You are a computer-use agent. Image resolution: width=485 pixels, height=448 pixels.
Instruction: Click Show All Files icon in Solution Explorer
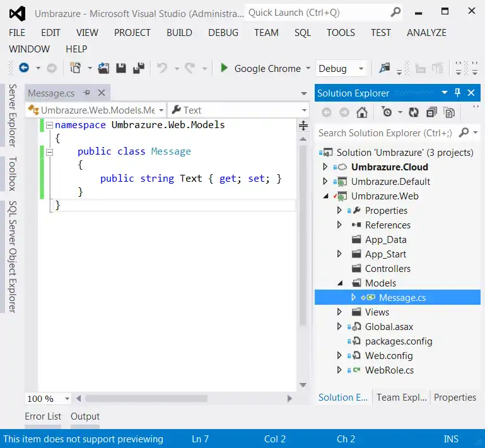point(449,112)
